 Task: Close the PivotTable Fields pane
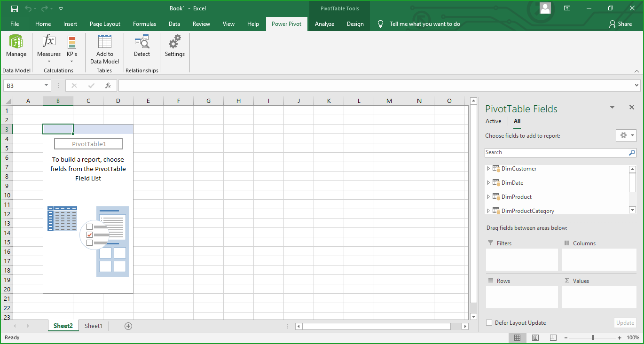tap(632, 108)
